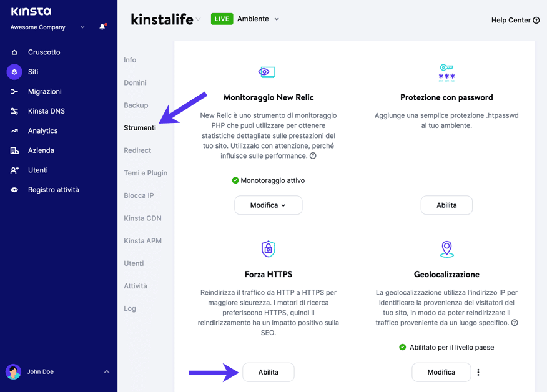Click the Forza HTTPS shield icon
547x392 pixels.
tap(268, 248)
